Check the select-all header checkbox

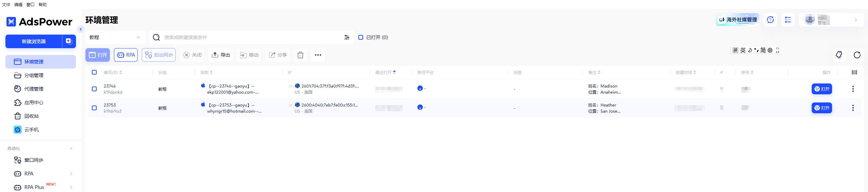(x=94, y=72)
